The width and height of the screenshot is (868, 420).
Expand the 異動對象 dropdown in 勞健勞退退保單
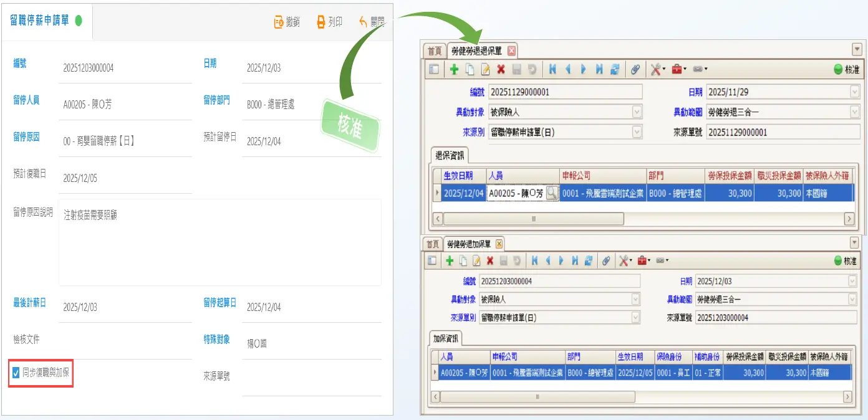click(x=637, y=112)
